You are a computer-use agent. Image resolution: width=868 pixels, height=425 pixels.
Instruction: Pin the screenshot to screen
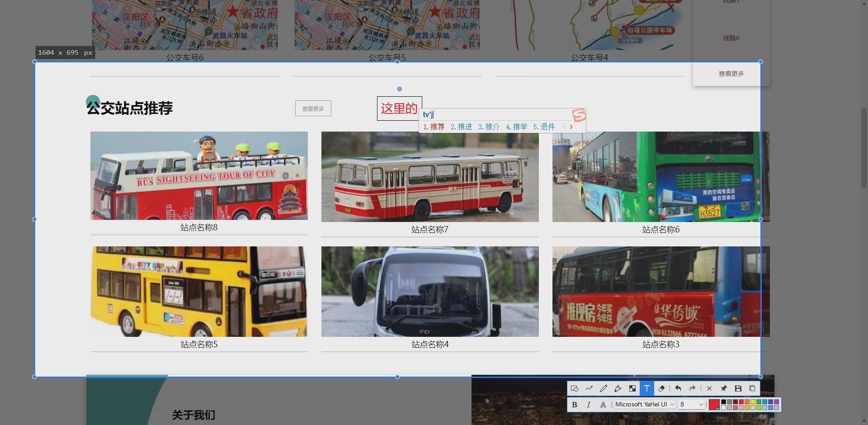[724, 388]
